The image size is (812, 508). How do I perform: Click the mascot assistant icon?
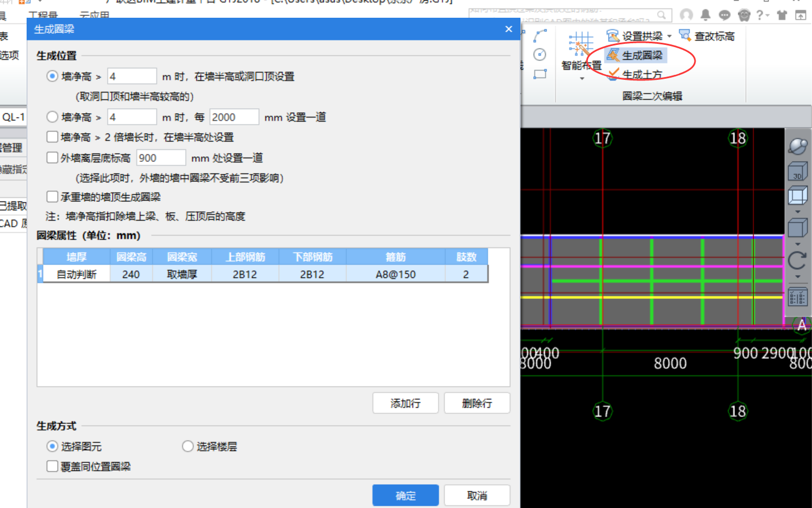coord(744,15)
